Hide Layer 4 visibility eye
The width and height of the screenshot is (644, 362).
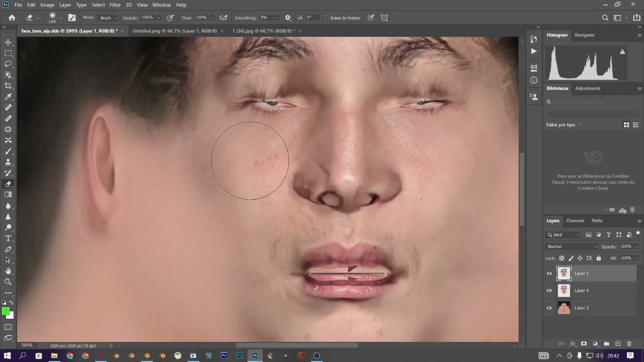click(x=549, y=291)
